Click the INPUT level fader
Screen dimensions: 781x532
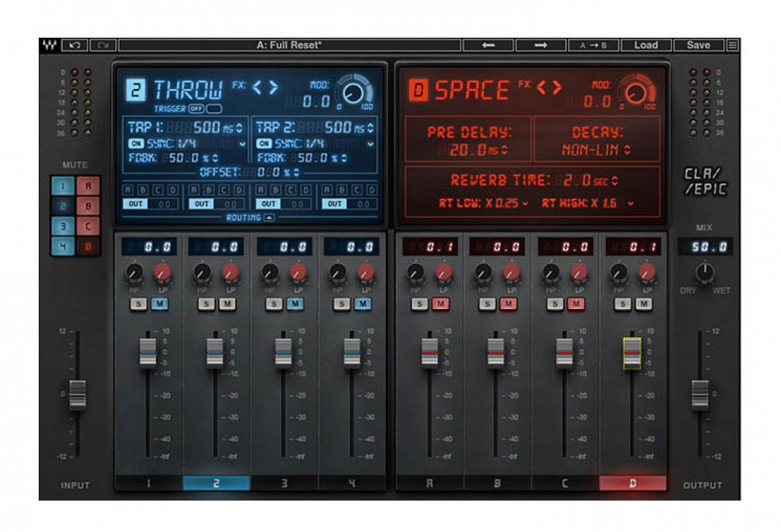(x=77, y=395)
